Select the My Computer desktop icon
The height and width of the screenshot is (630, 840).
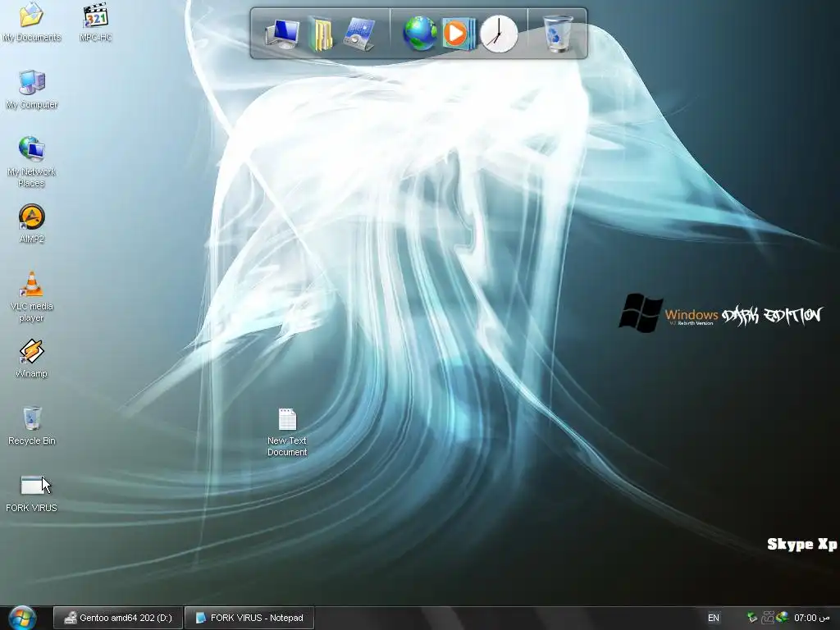point(32,89)
